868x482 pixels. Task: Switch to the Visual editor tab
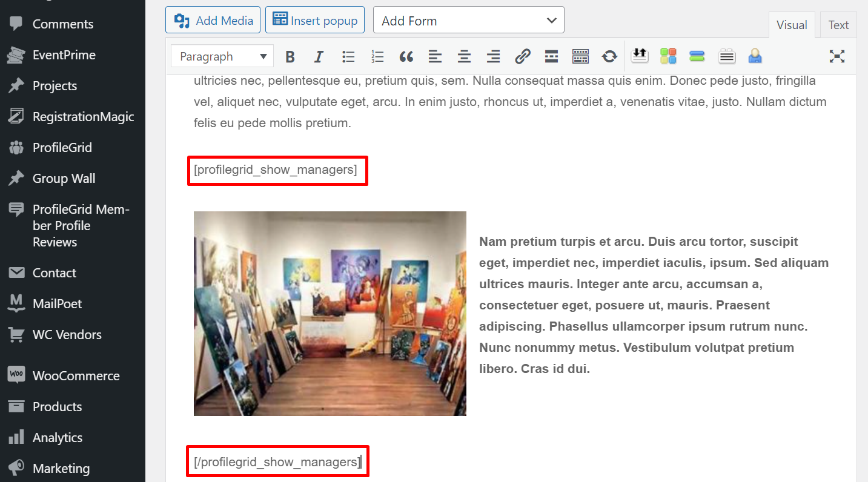(792, 25)
